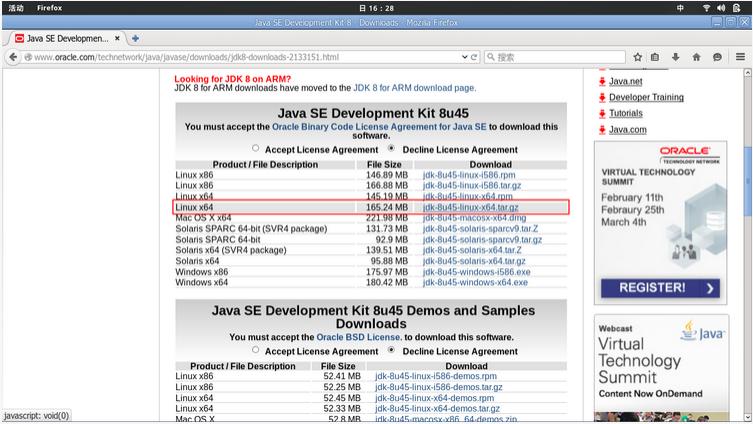Open the system power/lock indicator
Viewport: 753px width, 424px height.
click(x=737, y=8)
